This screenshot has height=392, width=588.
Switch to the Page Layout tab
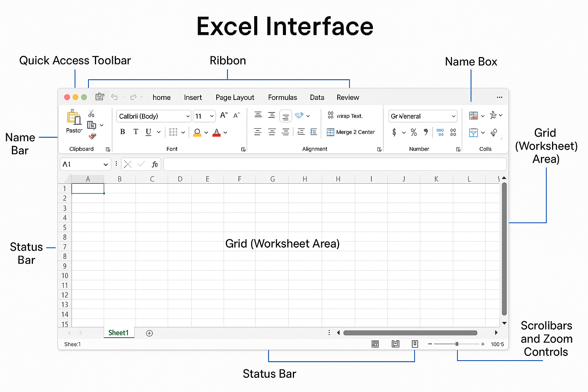click(x=235, y=98)
